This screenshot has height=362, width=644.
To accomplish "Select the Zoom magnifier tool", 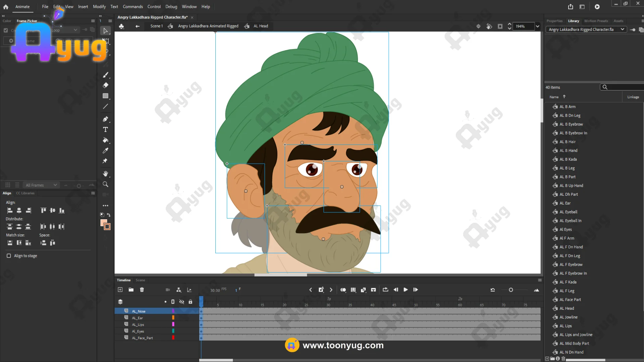I will tap(105, 184).
